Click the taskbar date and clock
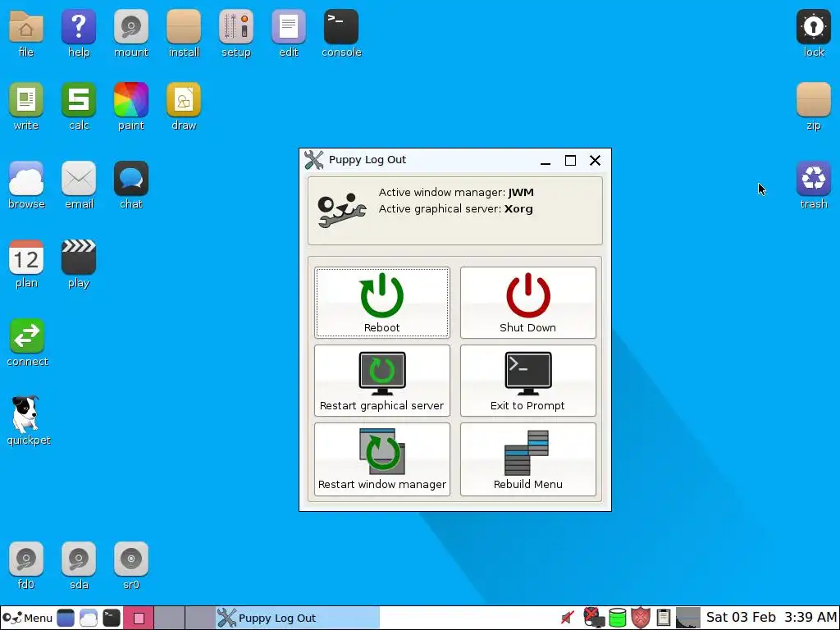The height and width of the screenshot is (630, 840). click(771, 618)
